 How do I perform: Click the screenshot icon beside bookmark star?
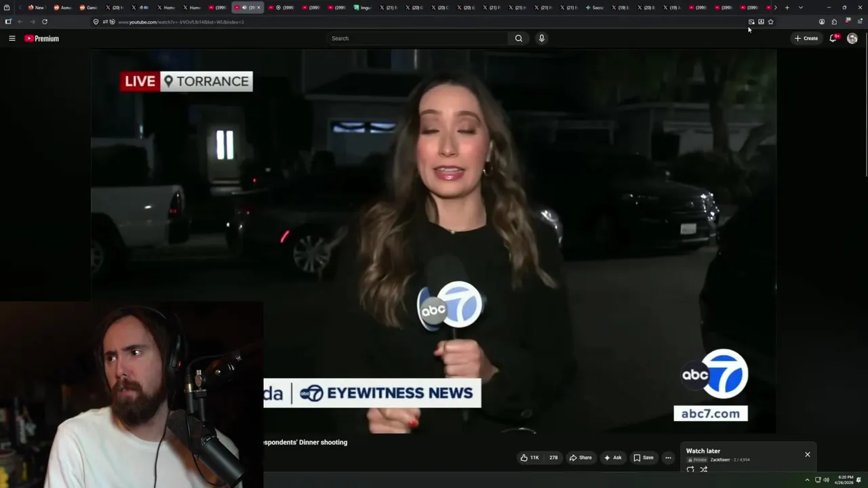point(761,22)
